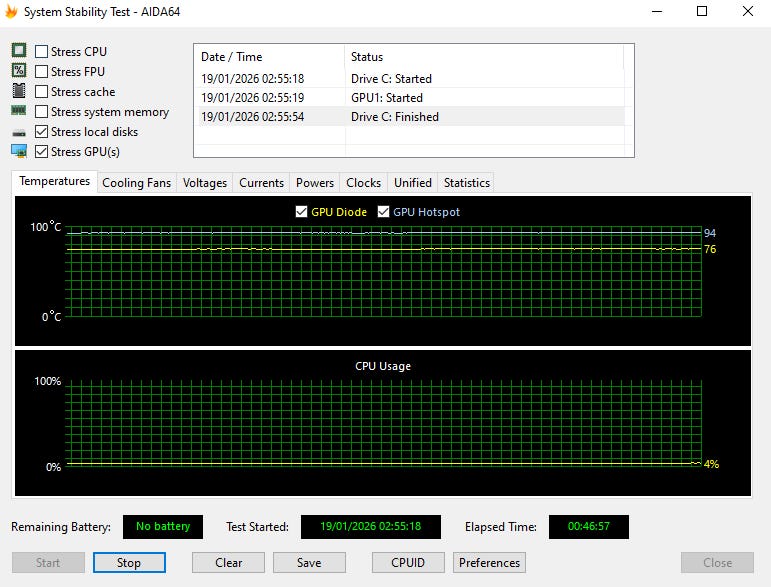Toggle the GPU Hotspot graph checkbox

[x=383, y=212]
